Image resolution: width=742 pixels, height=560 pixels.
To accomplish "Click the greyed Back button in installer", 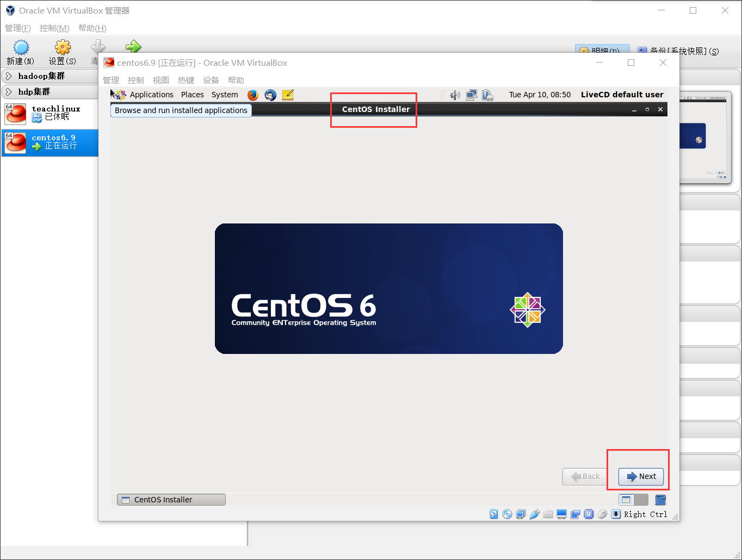I will point(585,476).
